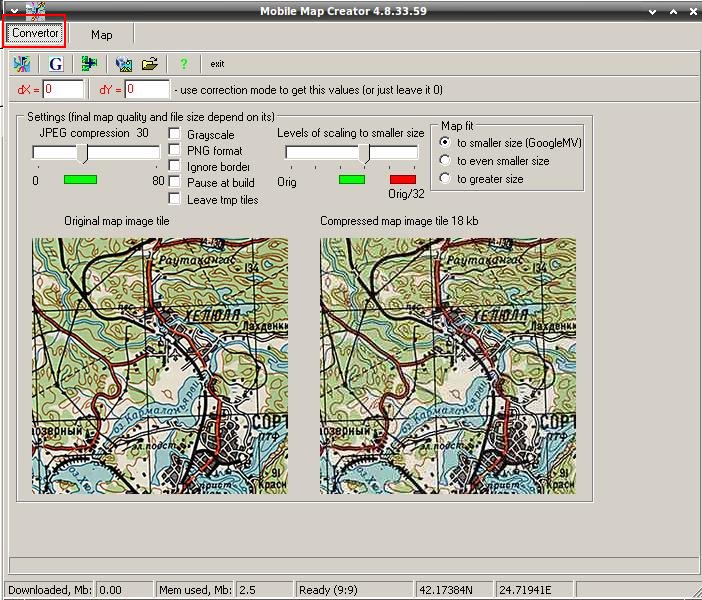Click the green download arrow toolbar icon

click(x=89, y=64)
